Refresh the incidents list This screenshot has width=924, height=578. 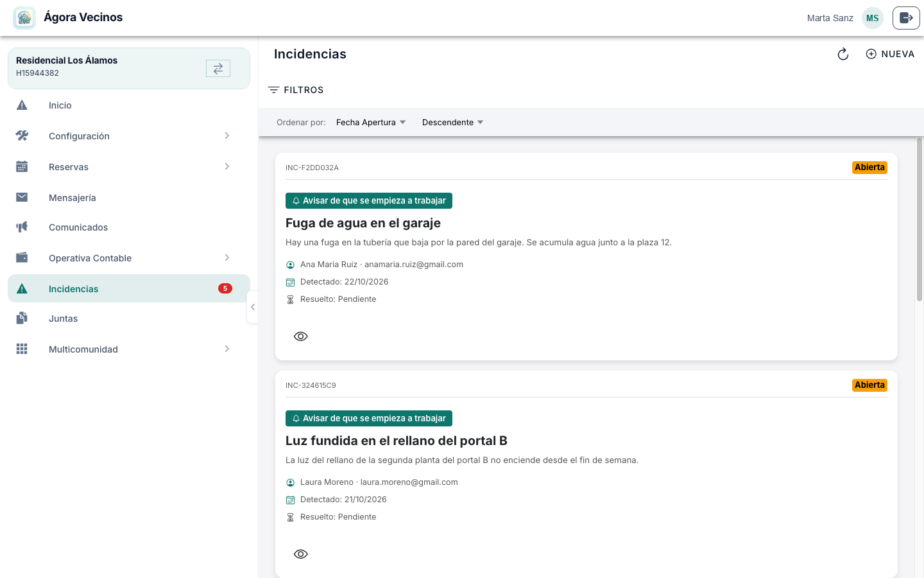tap(843, 55)
